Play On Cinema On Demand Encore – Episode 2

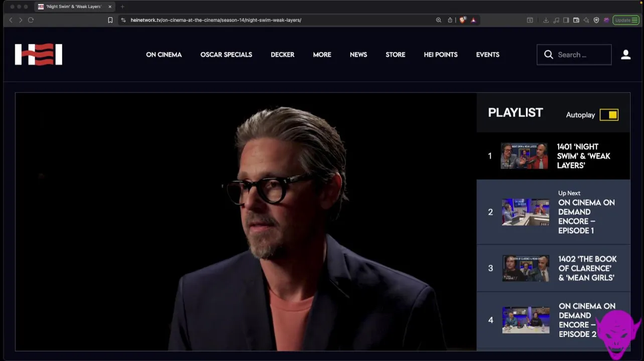pos(587,320)
